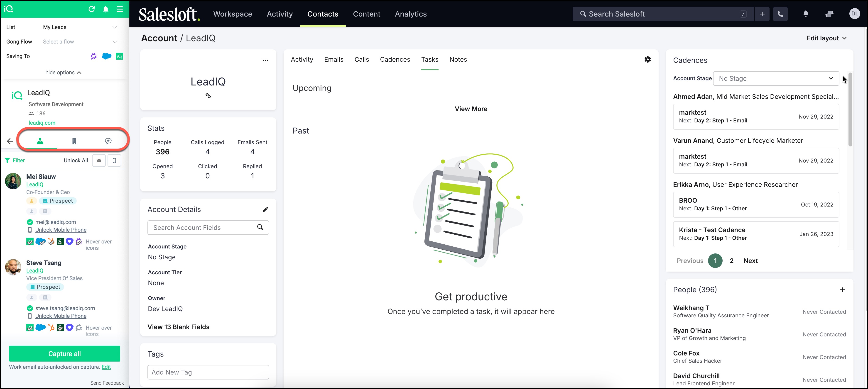Open the three-dot menu on LeadIQ card
Screen dimensions: 868x389
pos(265,60)
